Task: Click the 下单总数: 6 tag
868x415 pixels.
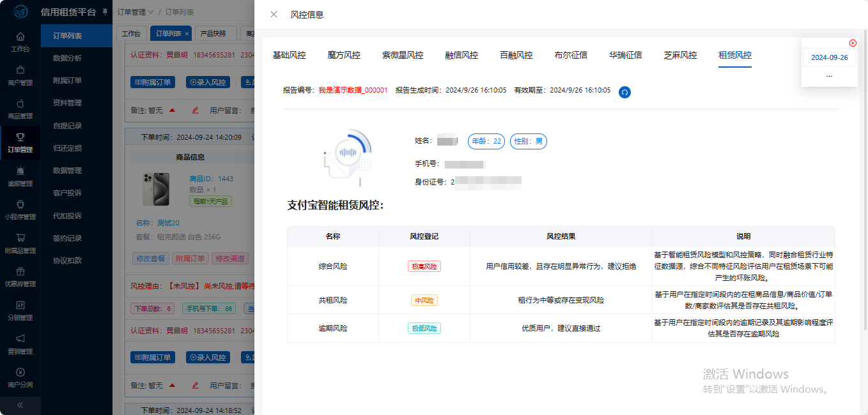Action: 152,308
